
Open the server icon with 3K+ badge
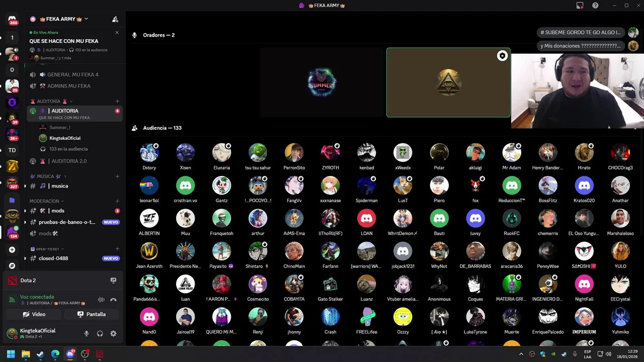click(x=12, y=134)
